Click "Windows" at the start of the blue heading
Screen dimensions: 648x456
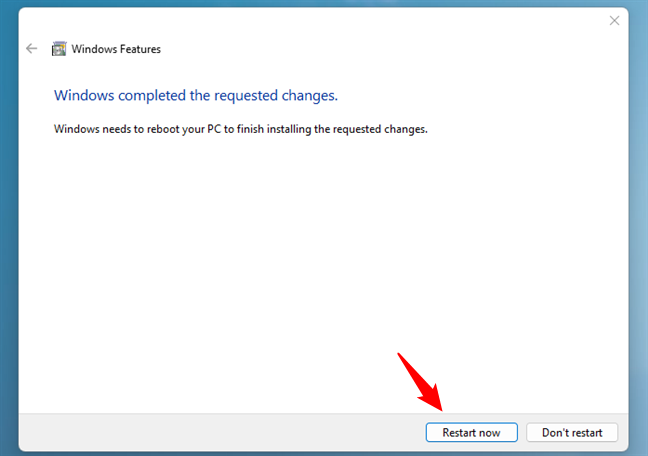(x=84, y=96)
